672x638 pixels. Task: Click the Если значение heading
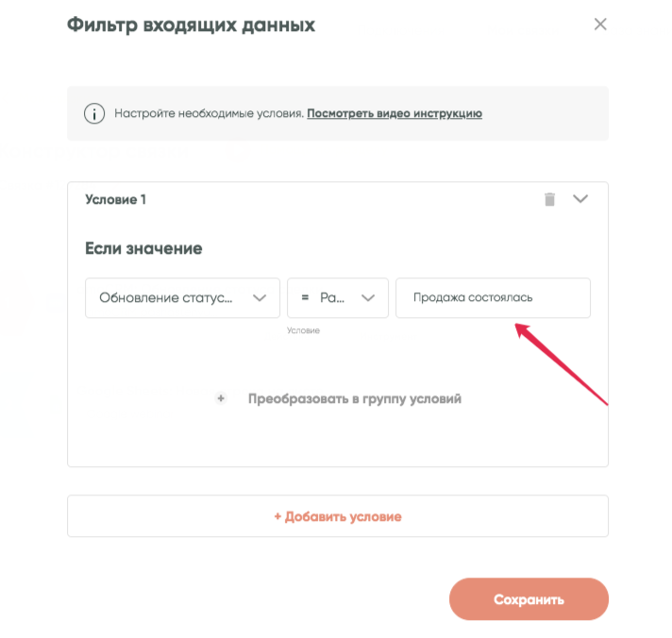(x=143, y=249)
